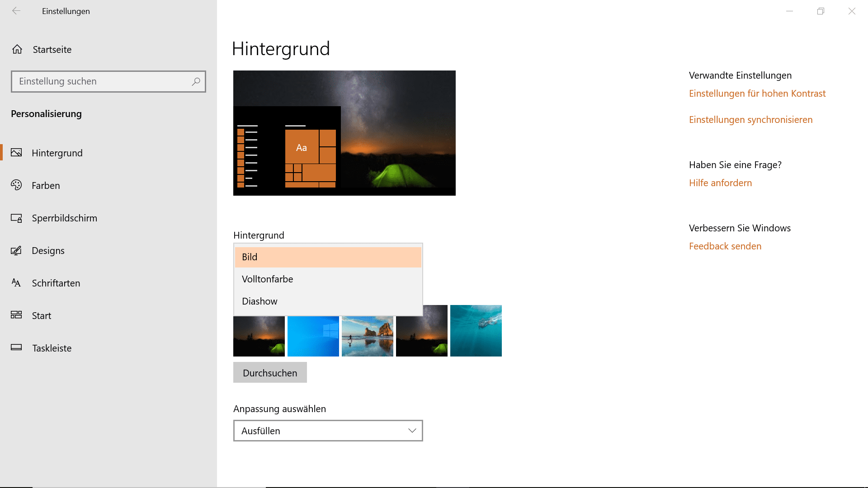Select the beach rocks wallpaper thumbnail
Screen dimensions: 868x488
pos(368,336)
